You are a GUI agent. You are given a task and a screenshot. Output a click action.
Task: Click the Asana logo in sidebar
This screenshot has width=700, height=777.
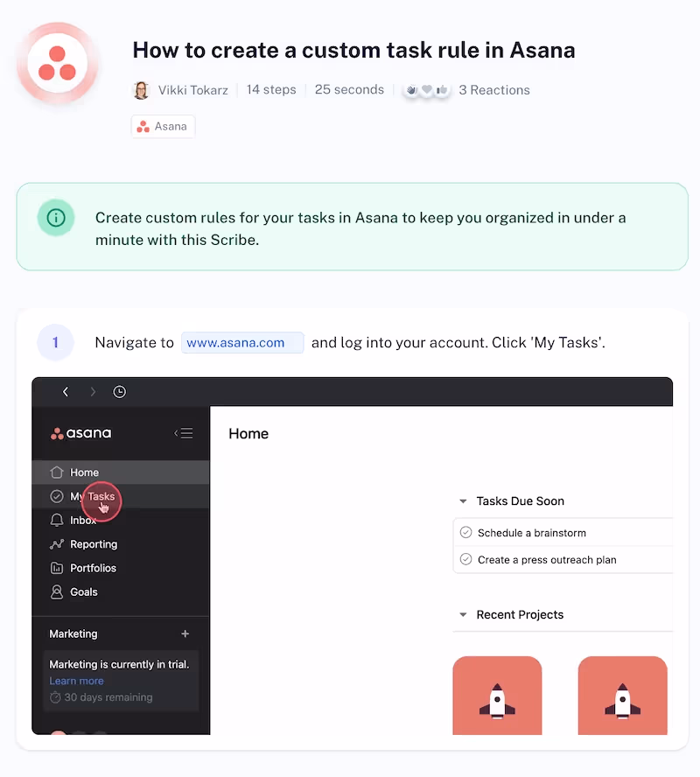click(x=81, y=433)
